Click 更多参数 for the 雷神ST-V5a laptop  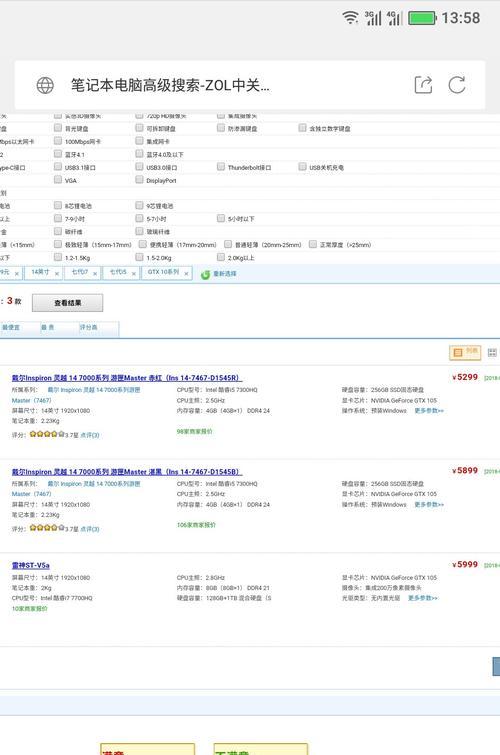pyautogui.click(x=422, y=598)
